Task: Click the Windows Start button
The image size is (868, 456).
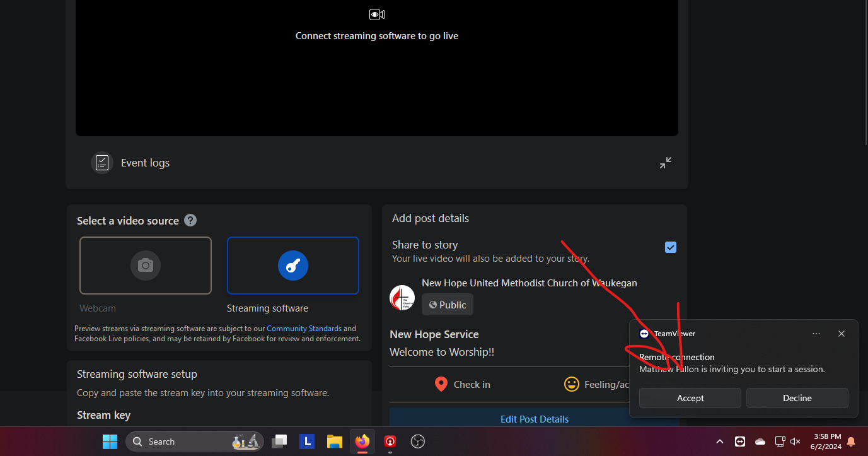Action: [x=110, y=441]
